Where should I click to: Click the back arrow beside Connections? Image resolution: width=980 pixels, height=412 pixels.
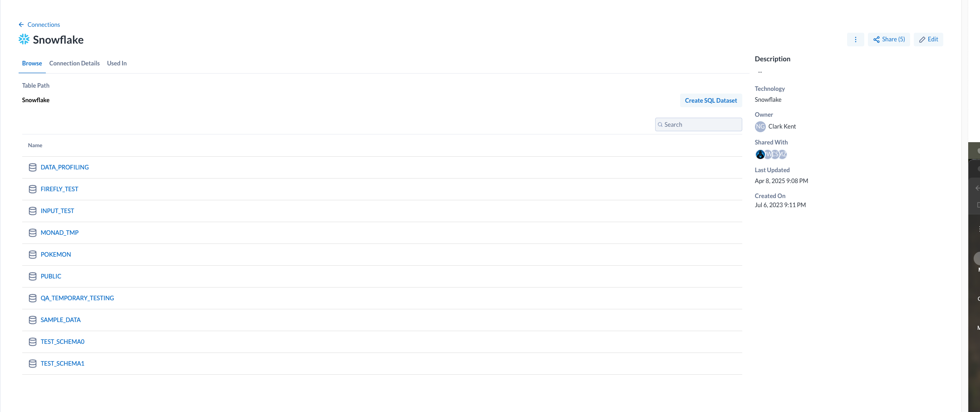(x=21, y=25)
